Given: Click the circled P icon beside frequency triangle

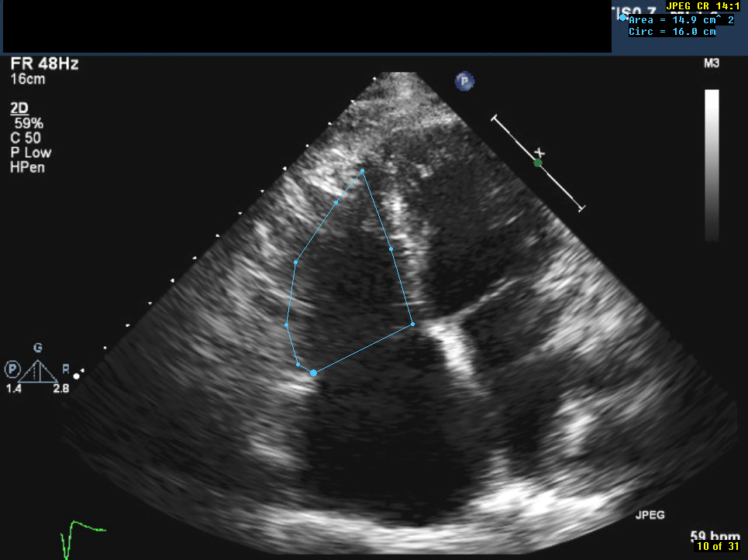Looking at the screenshot, I should (x=12, y=369).
